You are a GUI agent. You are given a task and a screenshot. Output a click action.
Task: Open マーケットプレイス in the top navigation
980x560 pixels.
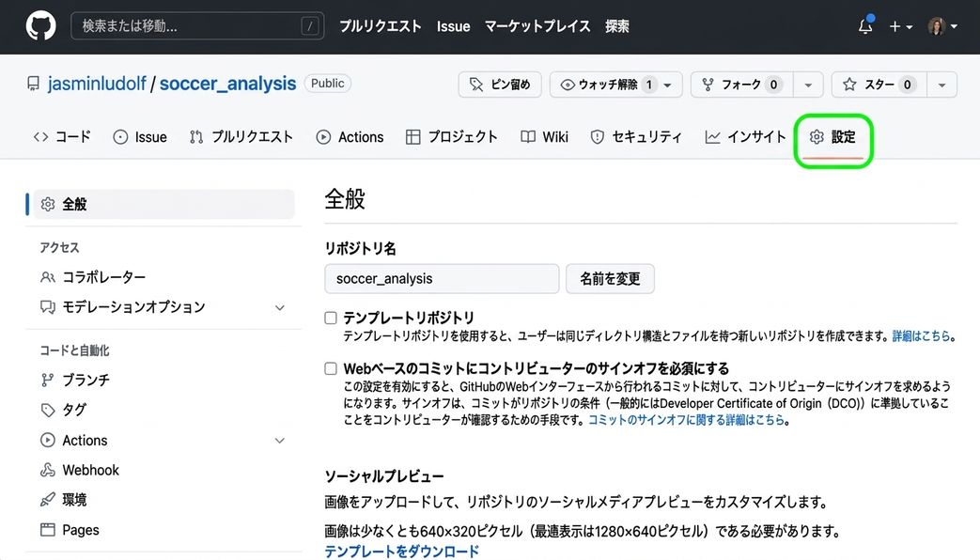537,26
